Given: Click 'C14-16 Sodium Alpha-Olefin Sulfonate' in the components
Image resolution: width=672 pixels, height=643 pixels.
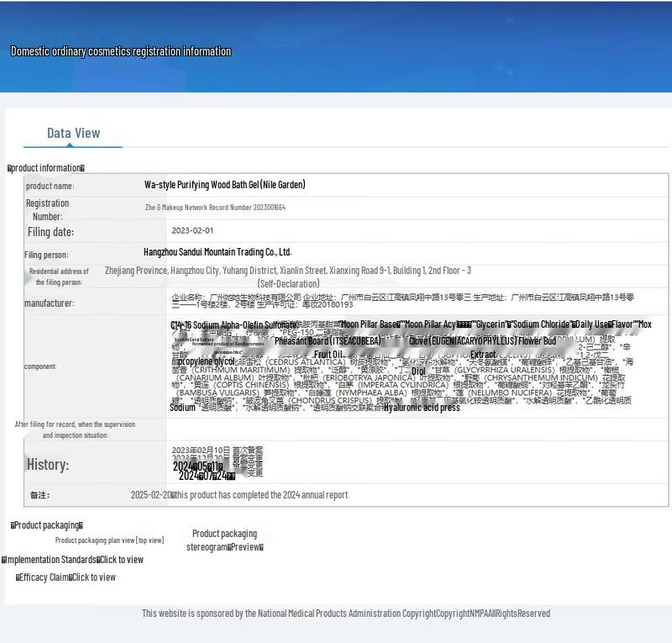Looking at the screenshot, I should (x=233, y=325).
